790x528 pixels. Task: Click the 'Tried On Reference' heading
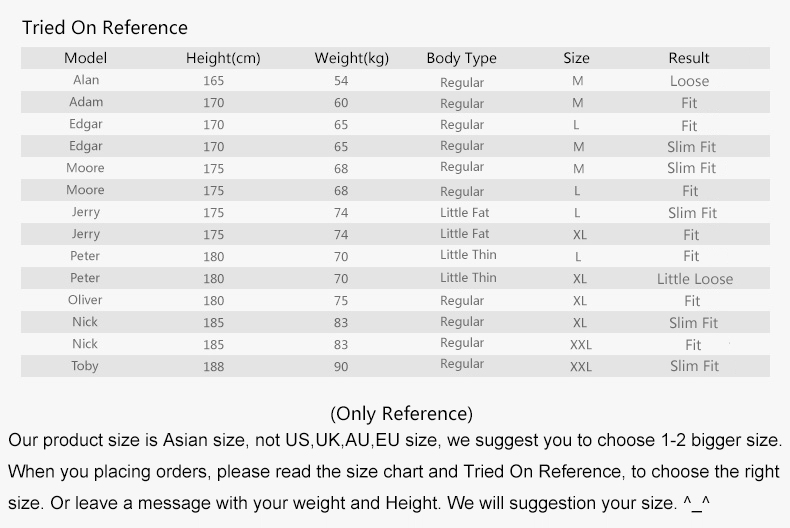coord(105,27)
